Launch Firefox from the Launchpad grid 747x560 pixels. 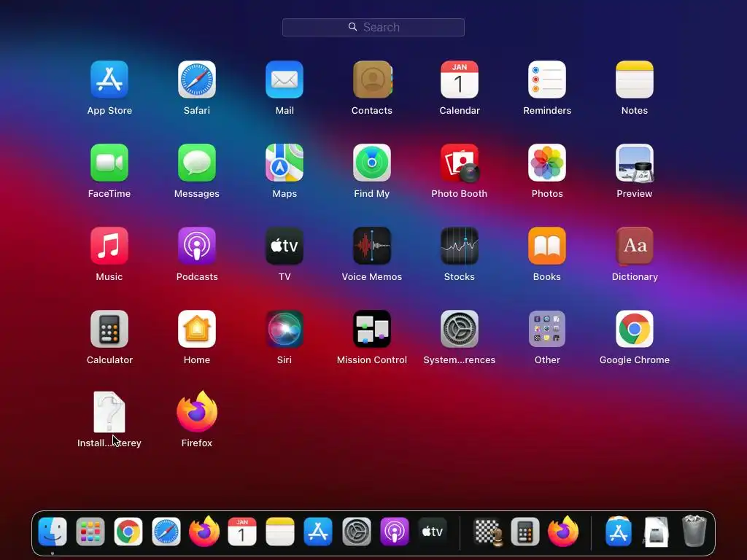pos(197,412)
